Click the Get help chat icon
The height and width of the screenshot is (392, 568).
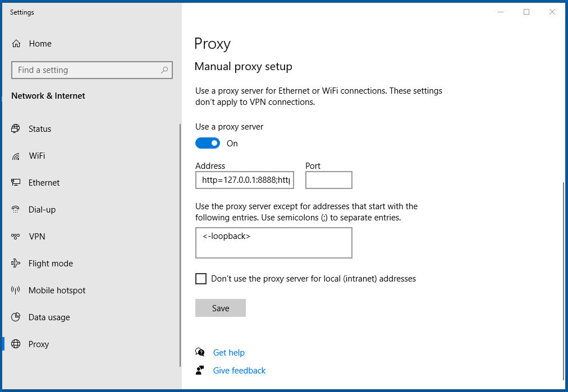click(200, 352)
